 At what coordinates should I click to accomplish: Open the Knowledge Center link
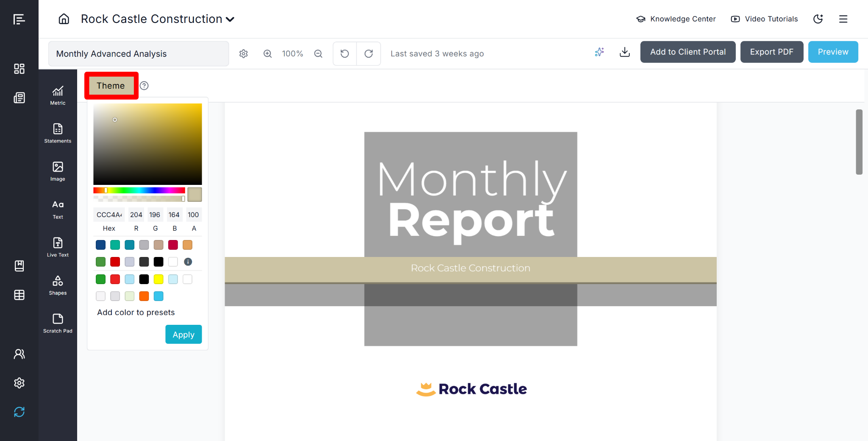point(676,19)
